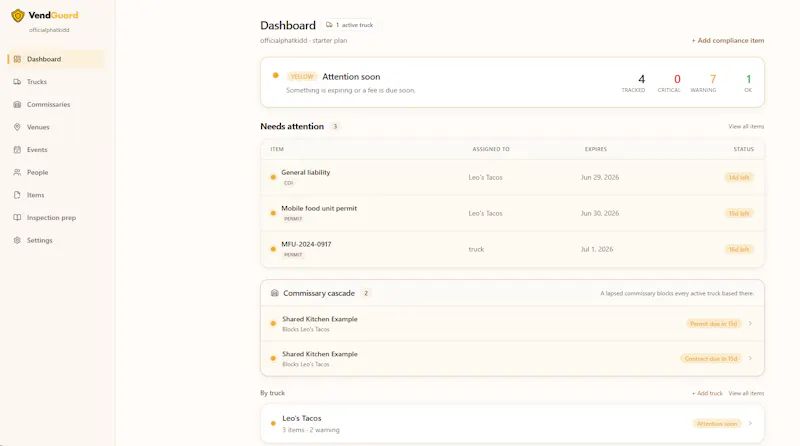Click orange dot in Attention soon banner
This screenshot has width=800, height=446.
pos(276,76)
